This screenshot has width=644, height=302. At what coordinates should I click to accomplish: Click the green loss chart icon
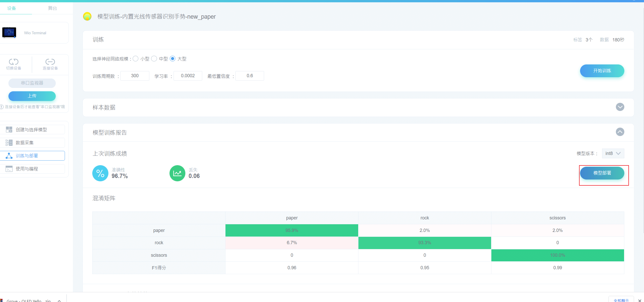pos(177,173)
